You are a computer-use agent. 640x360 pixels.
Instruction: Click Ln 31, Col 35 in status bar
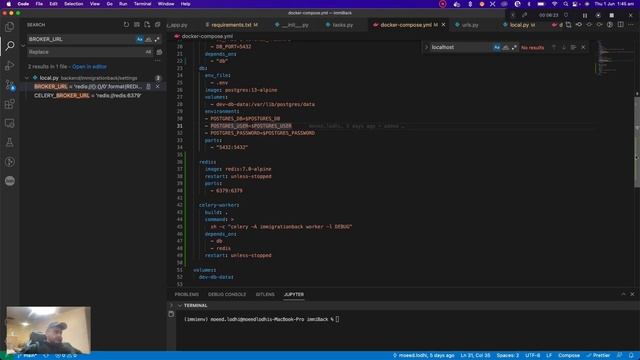click(475, 356)
